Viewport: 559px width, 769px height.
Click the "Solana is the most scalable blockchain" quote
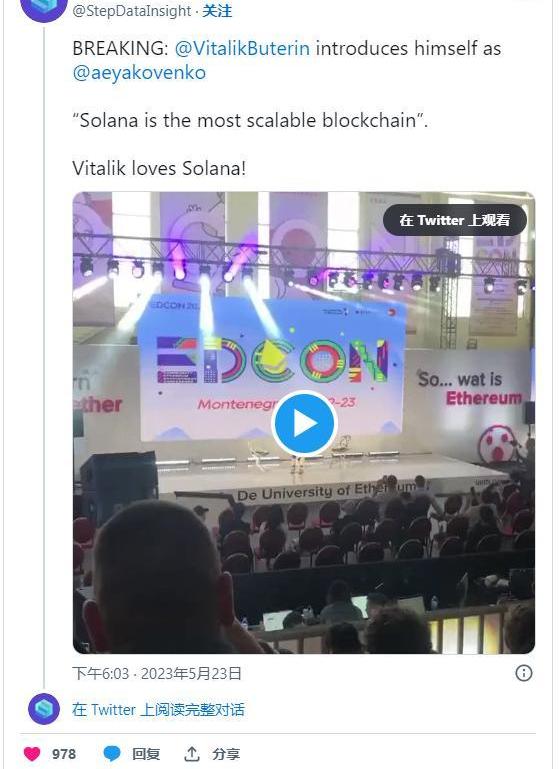tap(250, 120)
